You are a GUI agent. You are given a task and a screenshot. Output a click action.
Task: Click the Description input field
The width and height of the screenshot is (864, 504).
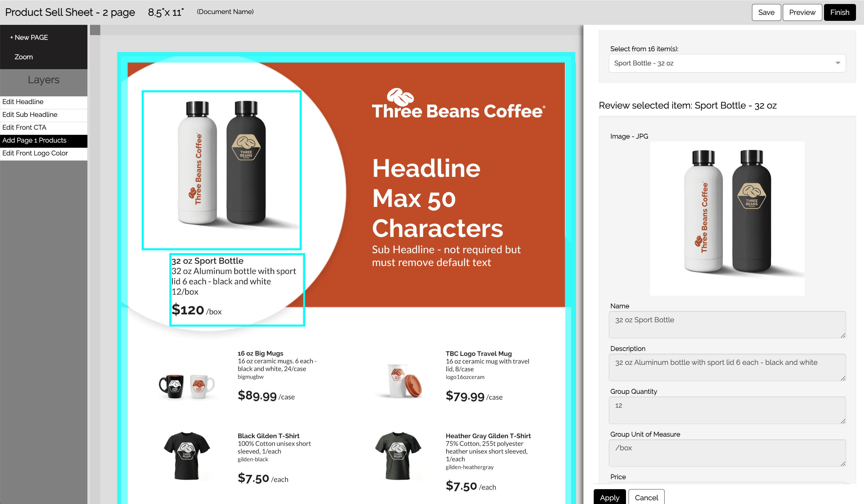(x=727, y=367)
